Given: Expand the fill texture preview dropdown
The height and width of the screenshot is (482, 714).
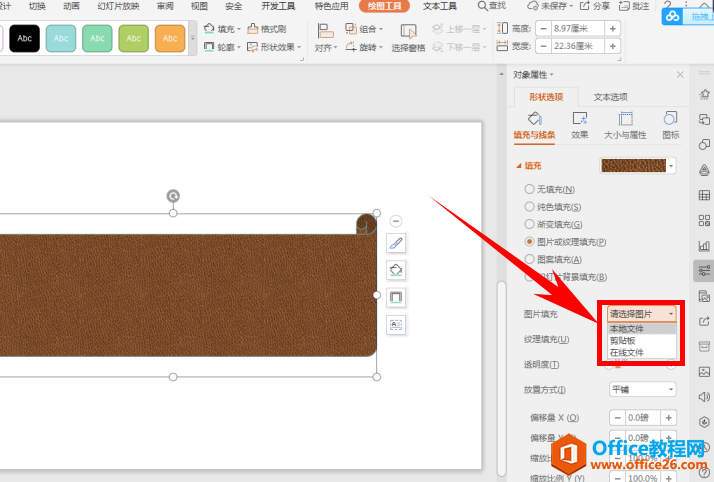Looking at the screenshot, I should click(x=672, y=166).
